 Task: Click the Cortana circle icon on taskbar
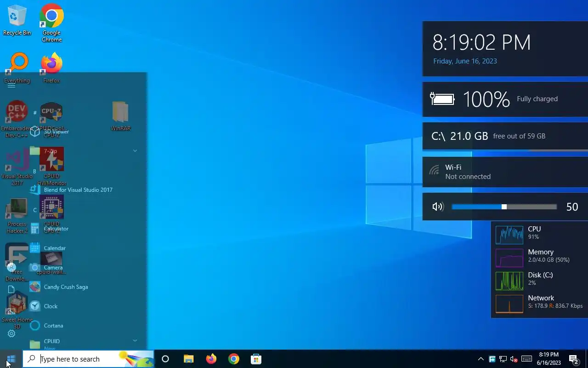[x=165, y=359]
